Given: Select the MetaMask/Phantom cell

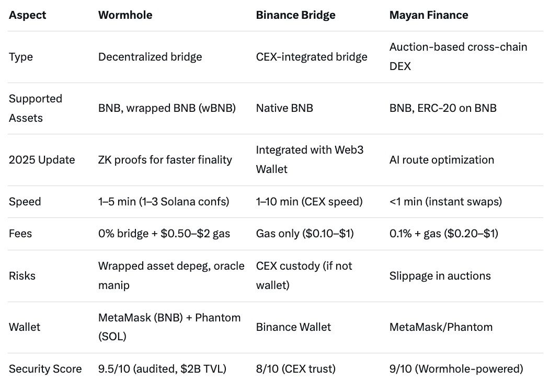Looking at the screenshot, I should [441, 327].
